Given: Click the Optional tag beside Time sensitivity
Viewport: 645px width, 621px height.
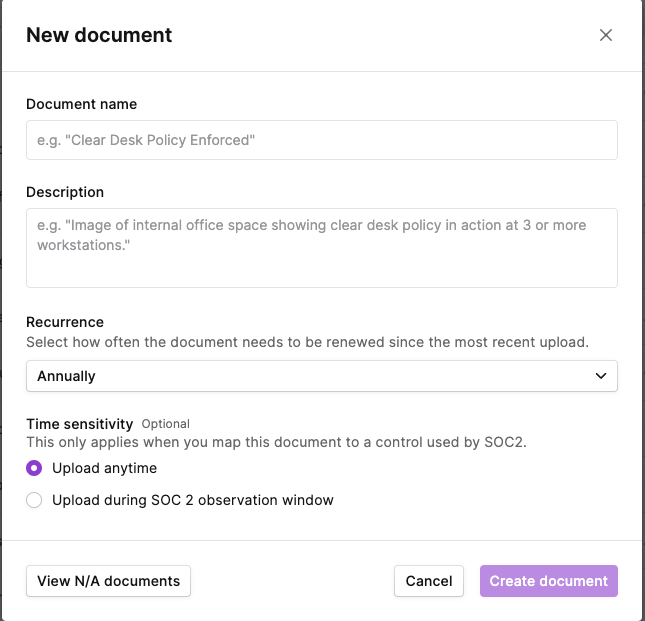Looking at the screenshot, I should [x=165, y=424].
